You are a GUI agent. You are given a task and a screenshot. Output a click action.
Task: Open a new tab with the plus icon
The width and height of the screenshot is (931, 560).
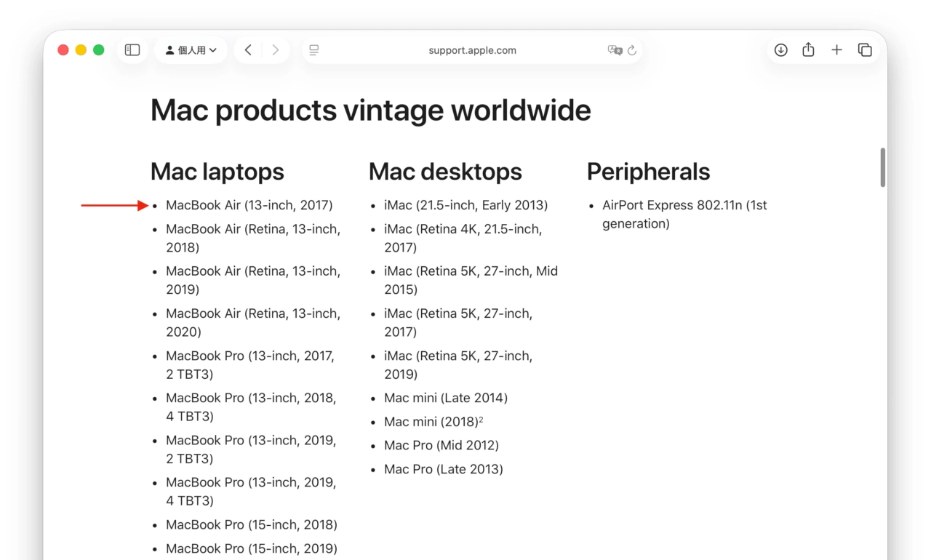click(836, 49)
